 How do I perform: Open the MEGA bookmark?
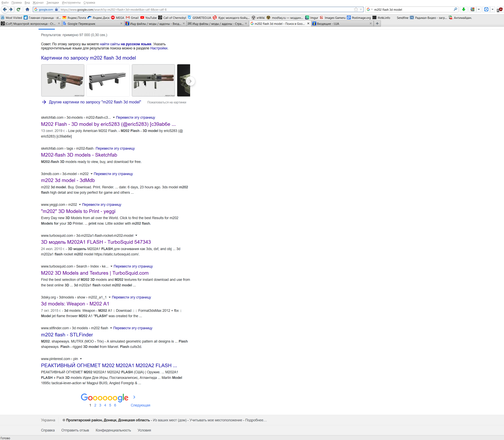[x=118, y=18]
